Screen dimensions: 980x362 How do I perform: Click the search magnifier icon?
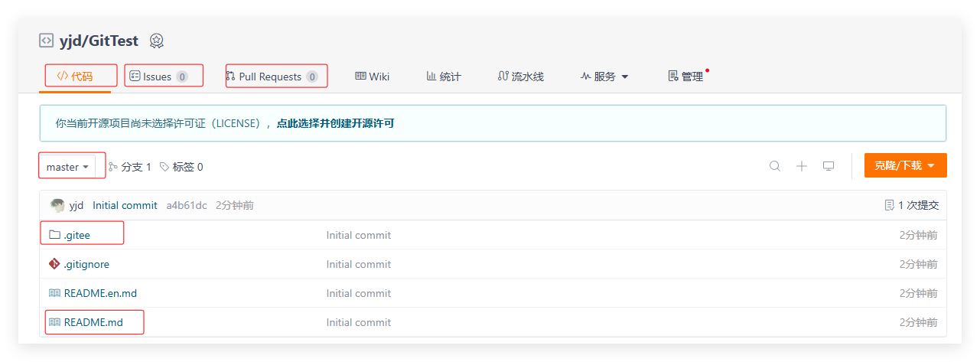pos(775,165)
